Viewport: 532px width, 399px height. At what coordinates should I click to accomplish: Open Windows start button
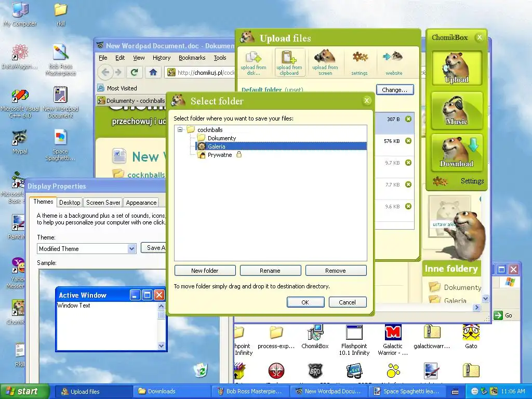(x=24, y=391)
